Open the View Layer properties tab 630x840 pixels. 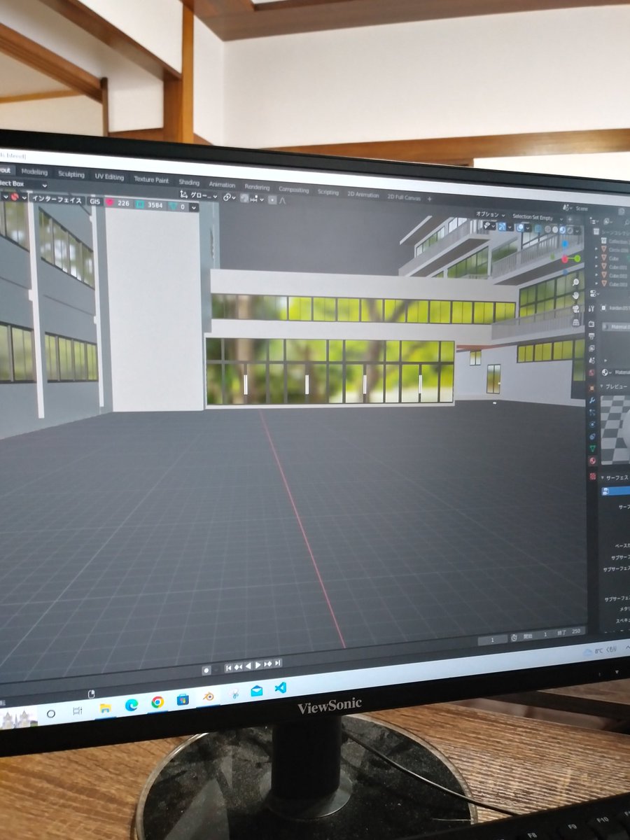click(x=591, y=348)
